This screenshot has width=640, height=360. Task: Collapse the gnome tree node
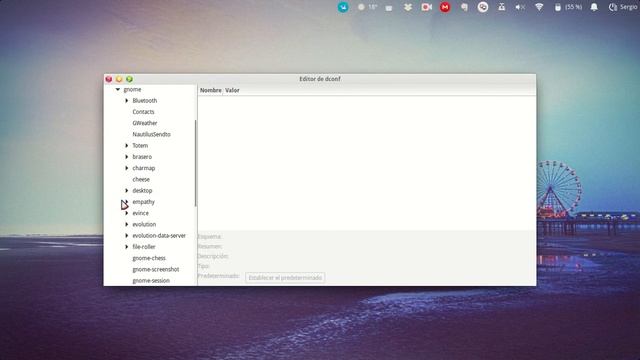click(118, 89)
